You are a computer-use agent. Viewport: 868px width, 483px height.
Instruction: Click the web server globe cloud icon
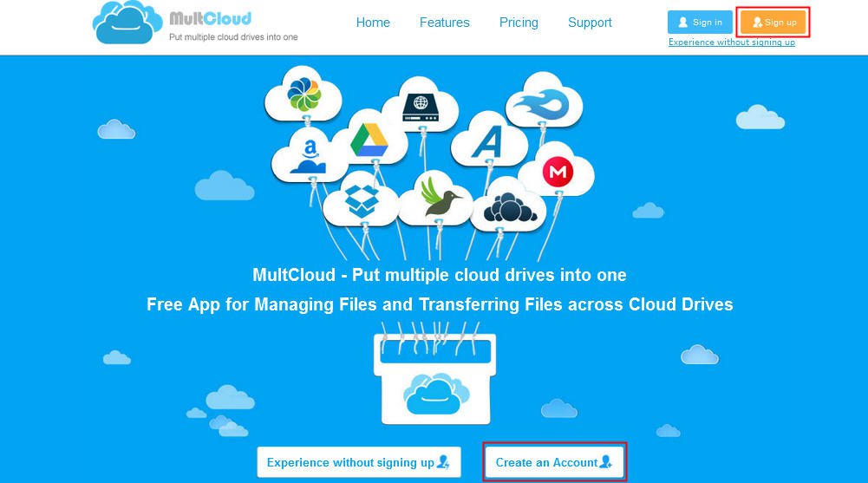pyautogui.click(x=421, y=108)
